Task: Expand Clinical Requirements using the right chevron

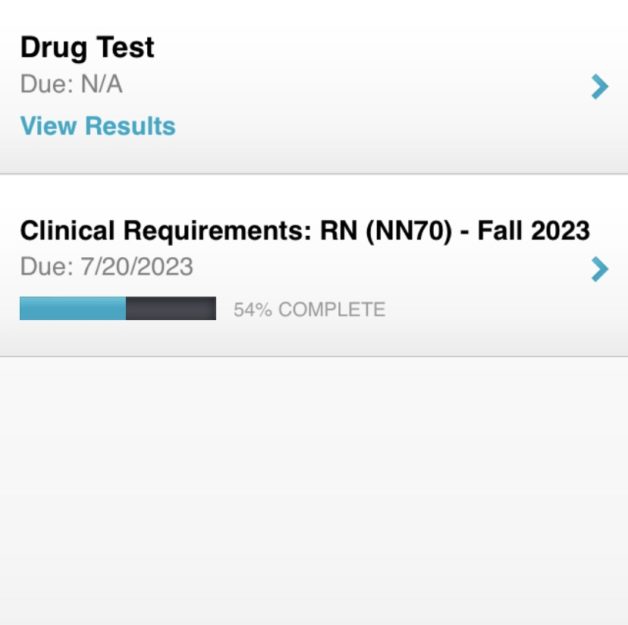Action: coord(599,268)
